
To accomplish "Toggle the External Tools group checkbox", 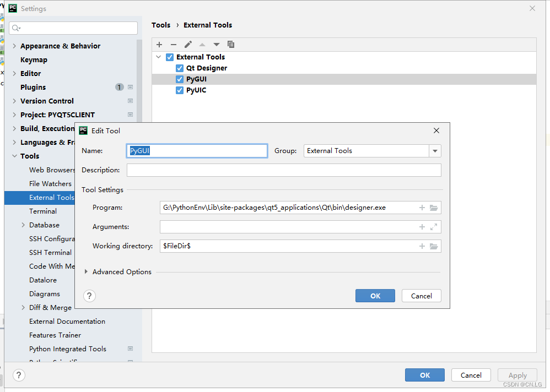I will (170, 57).
